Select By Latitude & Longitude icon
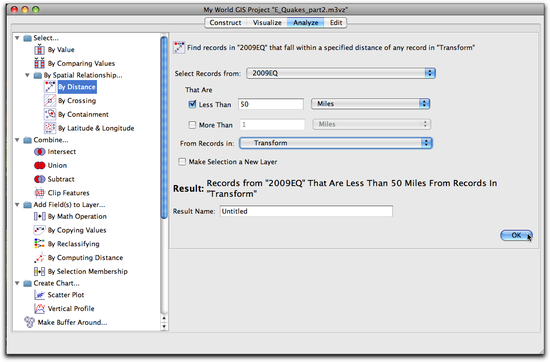 click(50, 128)
